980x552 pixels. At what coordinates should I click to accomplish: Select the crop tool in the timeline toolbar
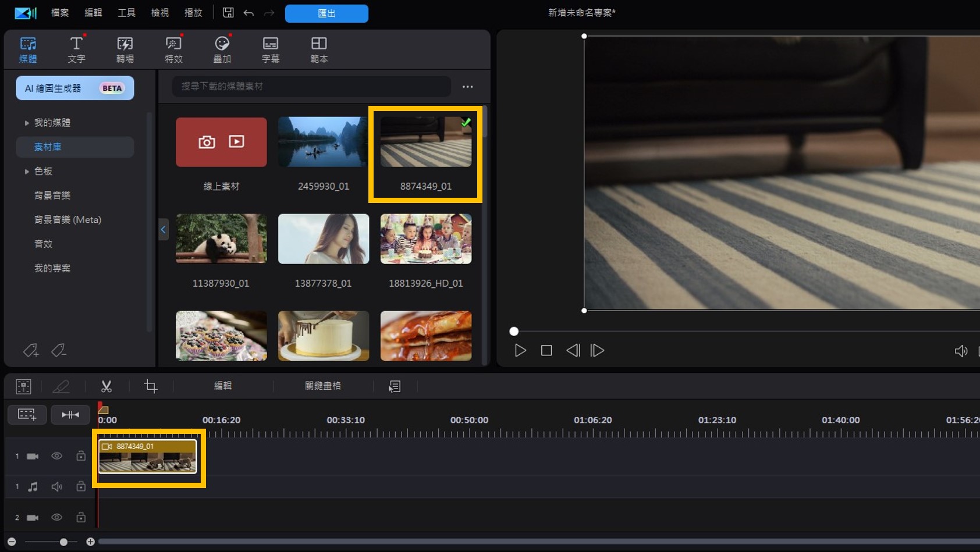[151, 386]
